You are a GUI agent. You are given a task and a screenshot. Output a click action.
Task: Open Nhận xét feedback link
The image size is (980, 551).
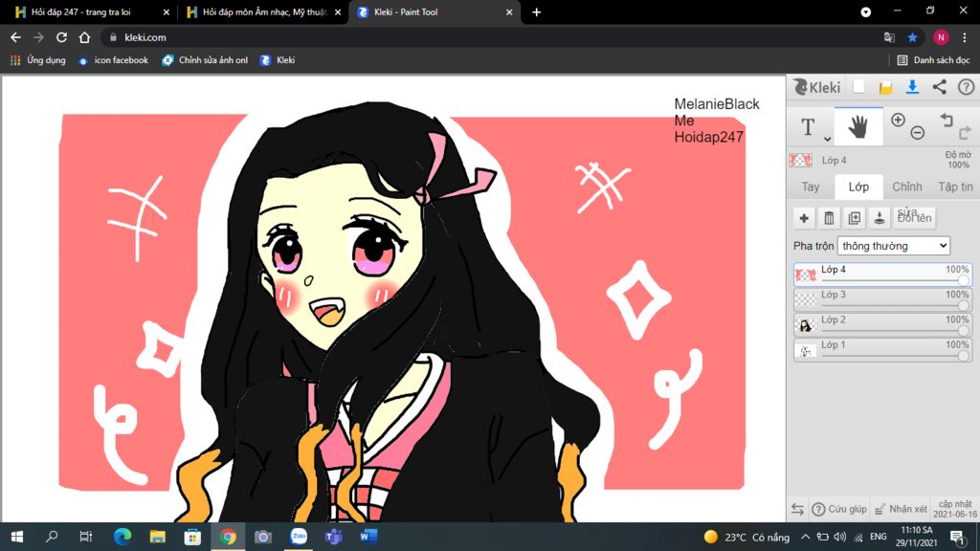[901, 509]
